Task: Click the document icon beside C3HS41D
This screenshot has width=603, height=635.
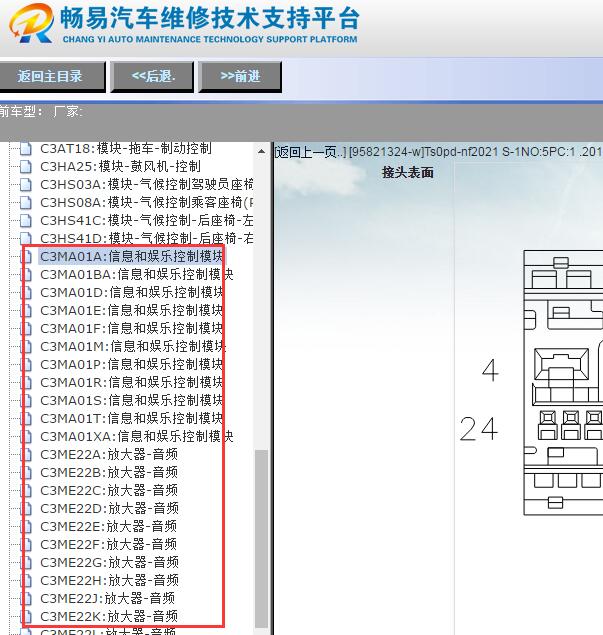Action: tap(26, 238)
